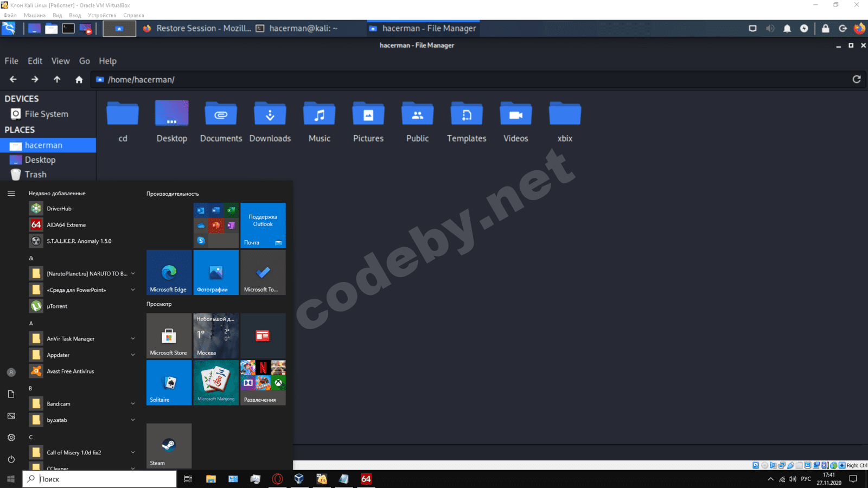The height and width of the screenshot is (488, 868).
Task: Open the Desktop folder in file view
Action: tap(172, 122)
